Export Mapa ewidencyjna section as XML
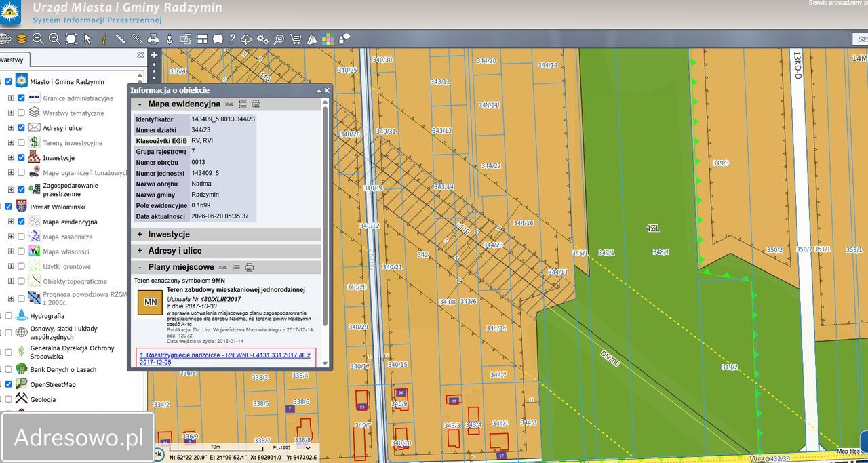Image resolution: width=868 pixels, height=463 pixels. click(x=229, y=104)
